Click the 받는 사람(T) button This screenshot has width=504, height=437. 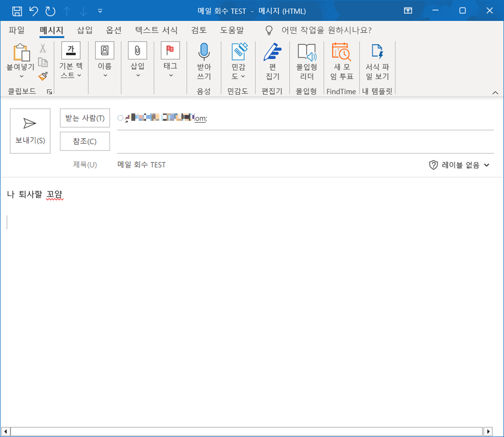coord(85,118)
